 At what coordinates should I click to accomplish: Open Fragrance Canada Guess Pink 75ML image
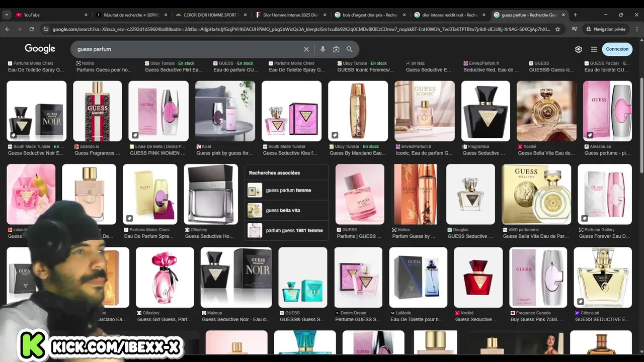[538, 277]
